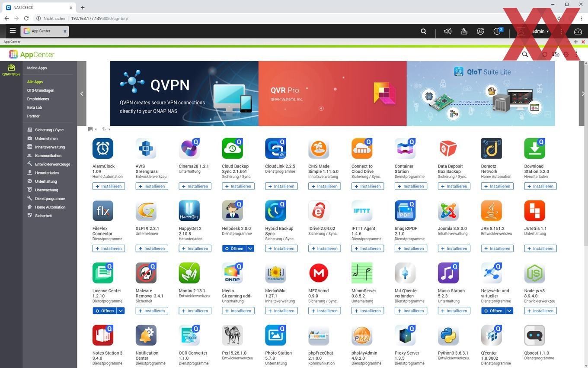
Task: Click the CloudLink app icon
Action: coord(276,148)
